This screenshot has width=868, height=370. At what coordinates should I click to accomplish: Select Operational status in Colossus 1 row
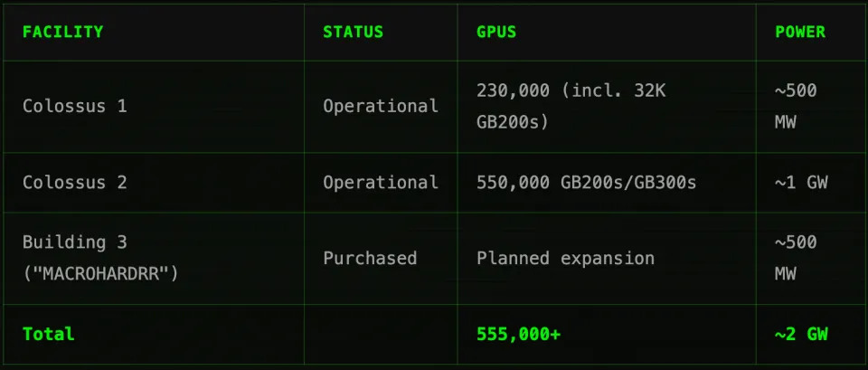[x=381, y=106]
